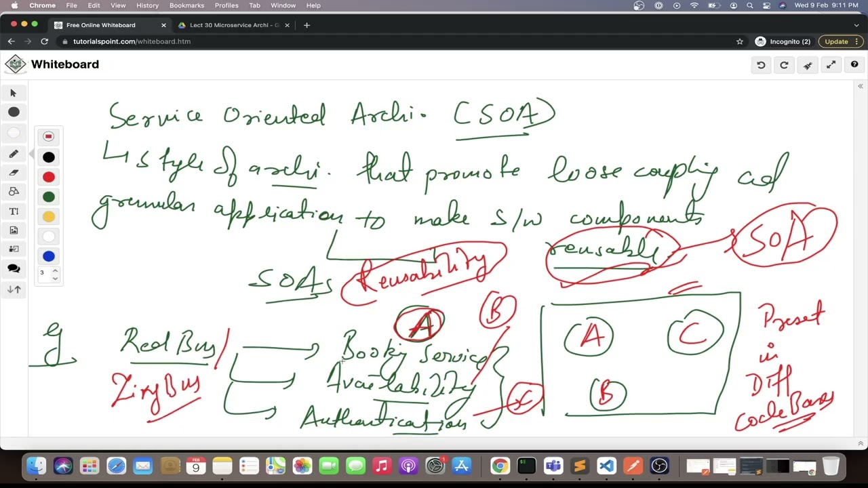868x488 pixels.
Task: Open the Profiles menu
Action: click(226, 5)
